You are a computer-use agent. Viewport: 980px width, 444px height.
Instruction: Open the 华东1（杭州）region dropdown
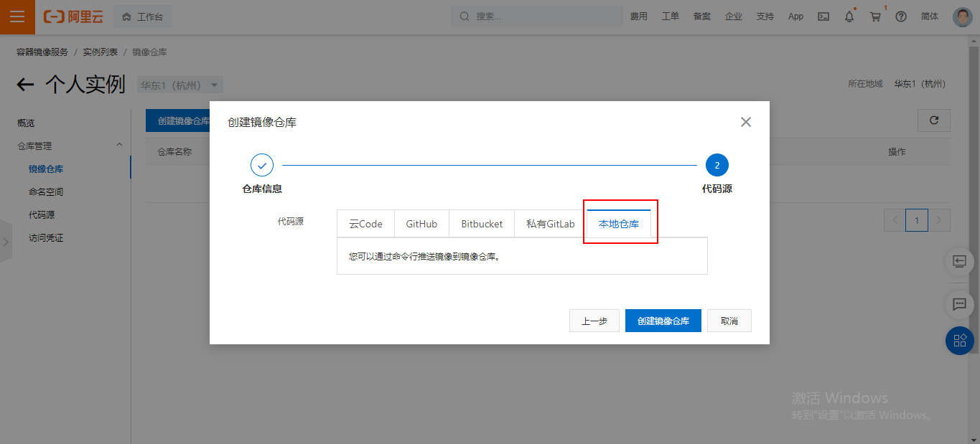coord(180,85)
